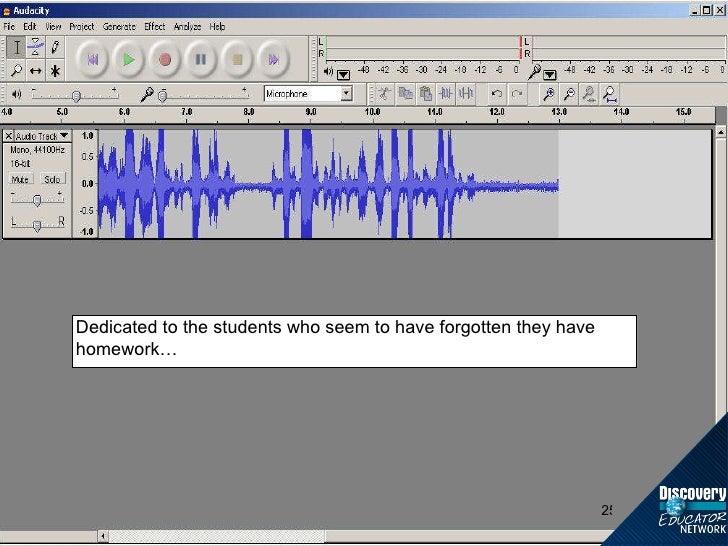Click the Redo arrow icon

pyautogui.click(x=517, y=94)
